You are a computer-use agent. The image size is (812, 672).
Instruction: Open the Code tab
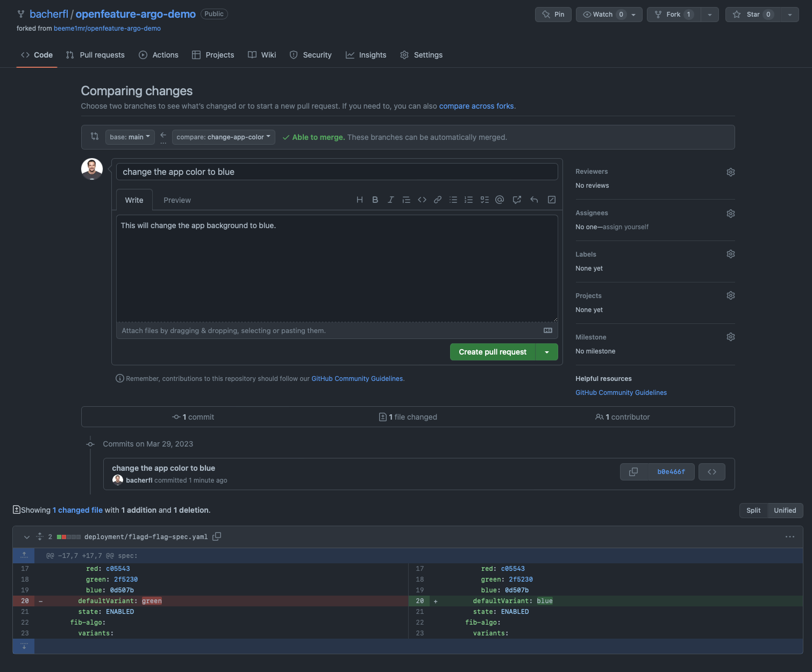click(37, 55)
